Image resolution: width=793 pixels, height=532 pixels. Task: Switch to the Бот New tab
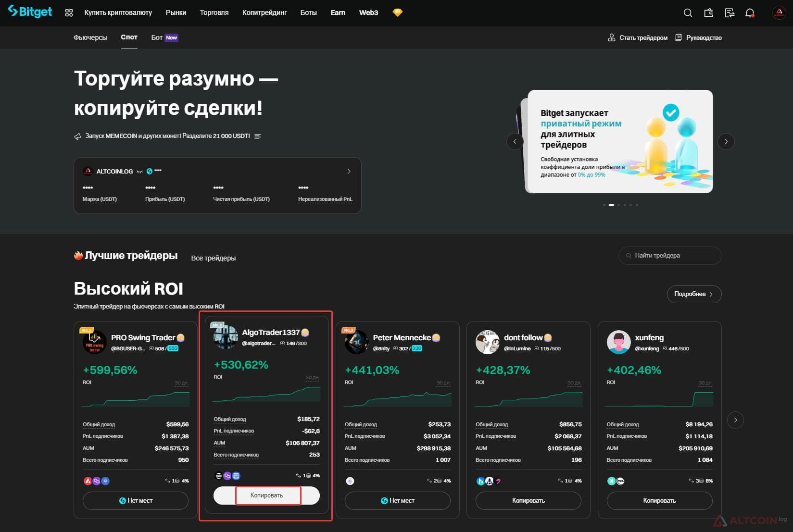[x=164, y=37]
